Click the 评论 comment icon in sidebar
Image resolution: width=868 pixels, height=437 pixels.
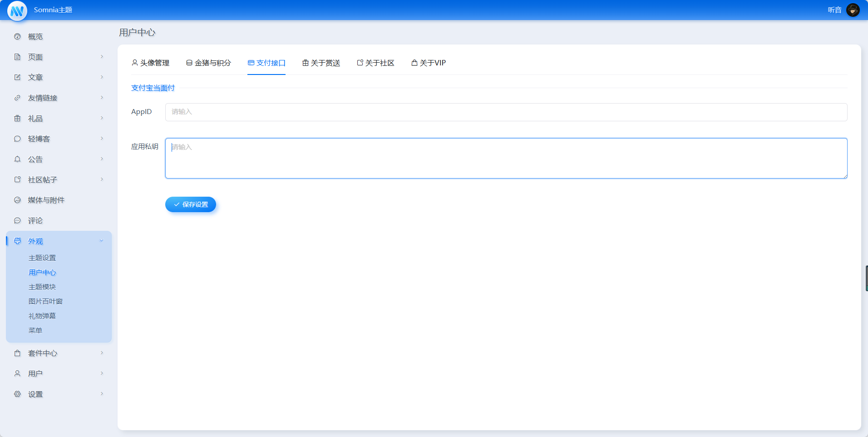coord(17,221)
